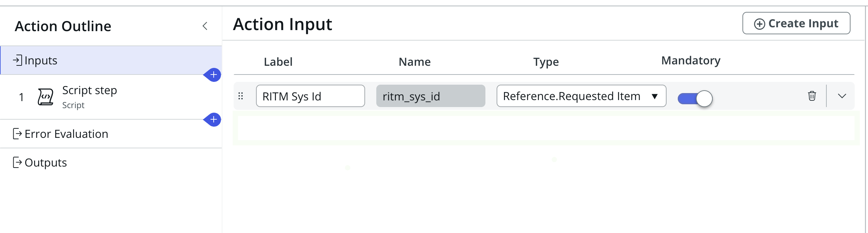This screenshot has width=868, height=233.
Task: Select the Script step label
Action: [x=90, y=90]
